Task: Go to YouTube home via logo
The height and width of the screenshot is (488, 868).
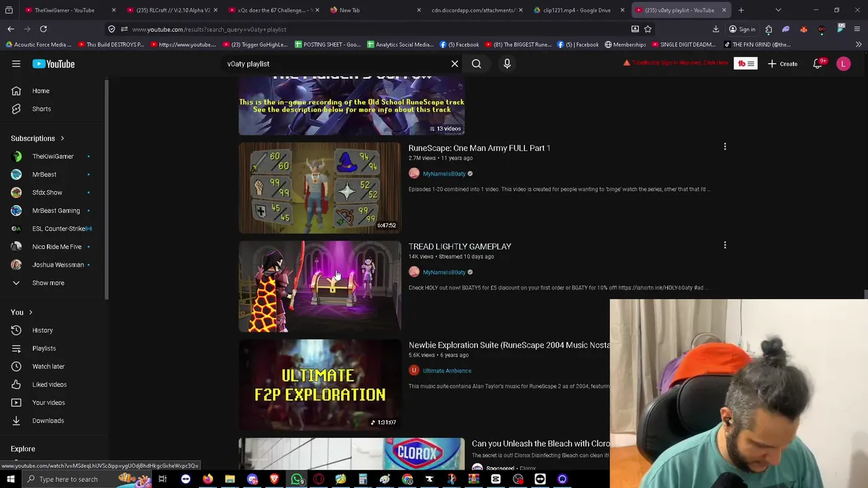Action: (54, 64)
